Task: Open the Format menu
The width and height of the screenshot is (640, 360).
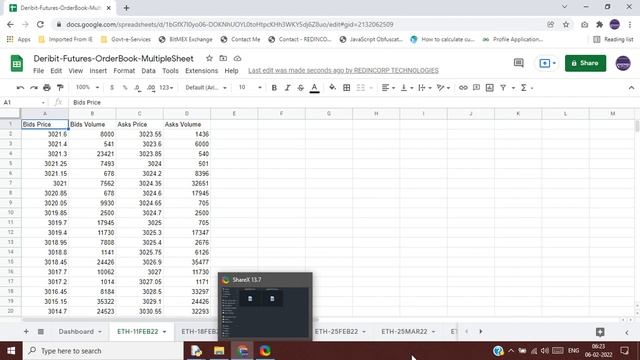Action: tap(124, 71)
